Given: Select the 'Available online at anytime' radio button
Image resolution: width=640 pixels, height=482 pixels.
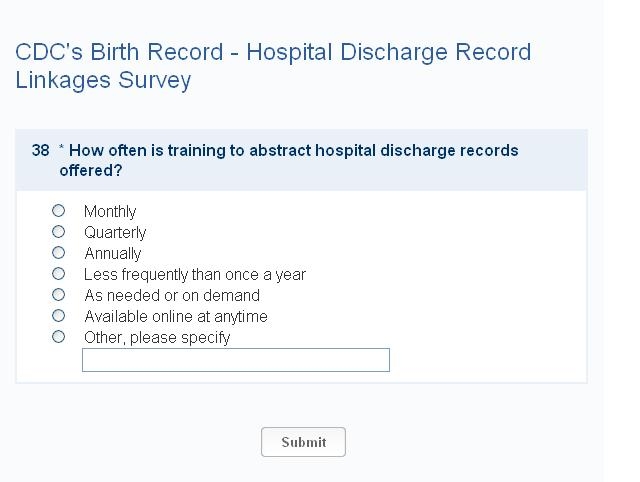Looking at the screenshot, I should coord(58,316).
